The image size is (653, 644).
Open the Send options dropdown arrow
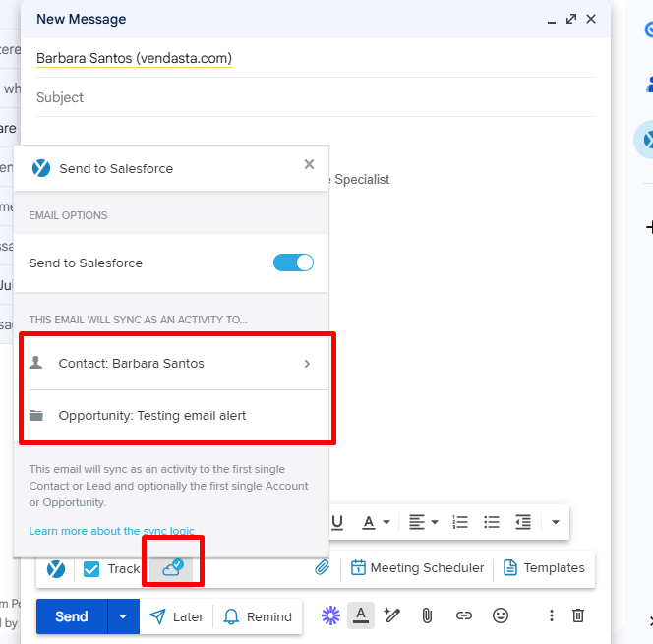click(x=123, y=616)
